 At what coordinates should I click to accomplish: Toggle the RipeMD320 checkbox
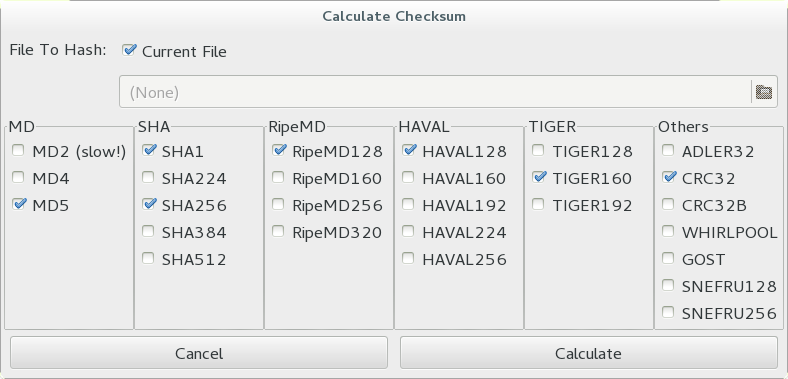(x=278, y=231)
